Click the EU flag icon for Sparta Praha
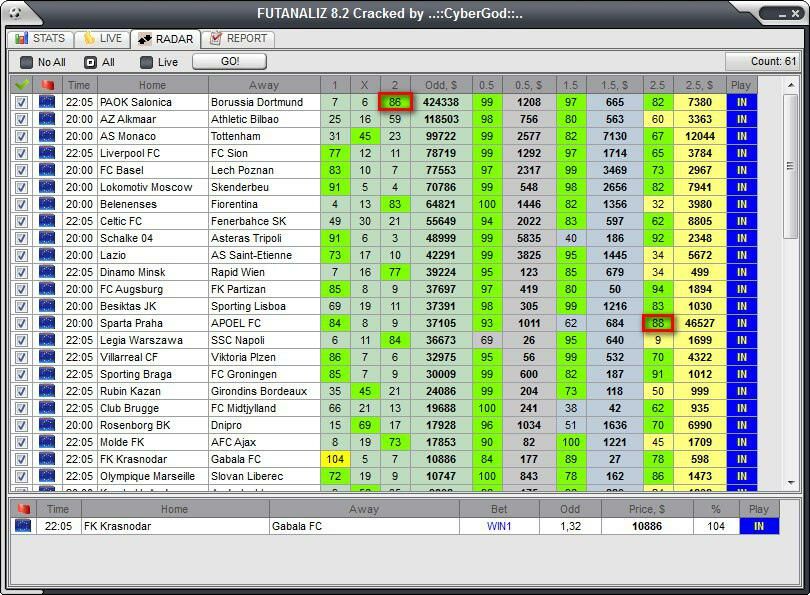810x595 pixels. click(x=47, y=323)
